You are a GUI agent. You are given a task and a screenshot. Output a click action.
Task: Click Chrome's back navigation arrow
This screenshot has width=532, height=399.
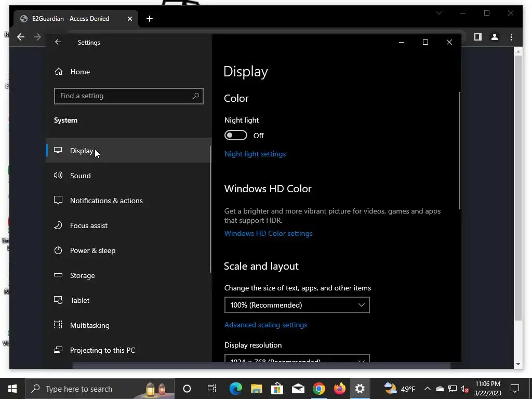pos(21,37)
